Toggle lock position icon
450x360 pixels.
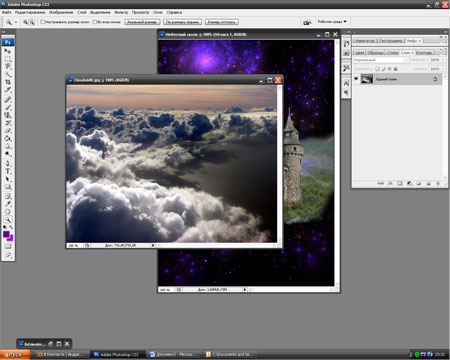[x=389, y=69]
